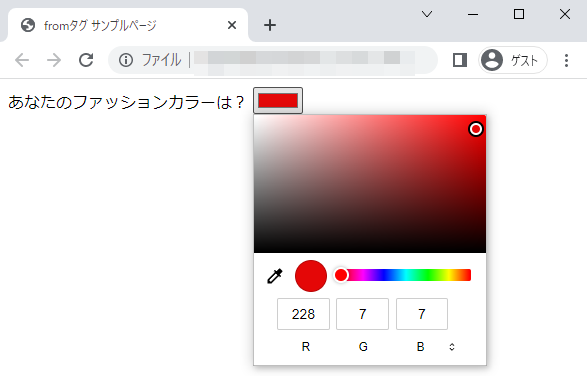This screenshot has height=376, width=587.
Task: Switch color format with RGB toggle arrows
Action: coord(452,347)
